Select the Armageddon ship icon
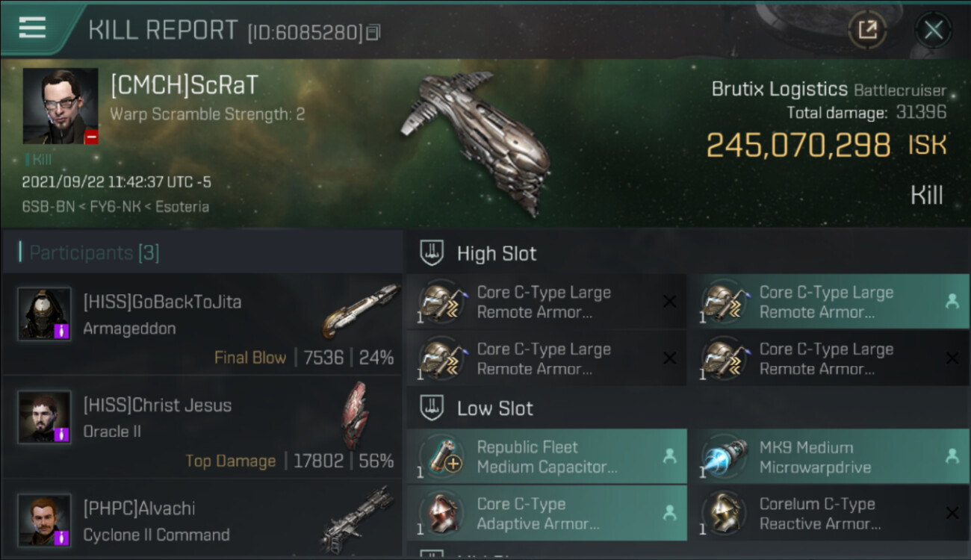The image size is (971, 560). [362, 311]
